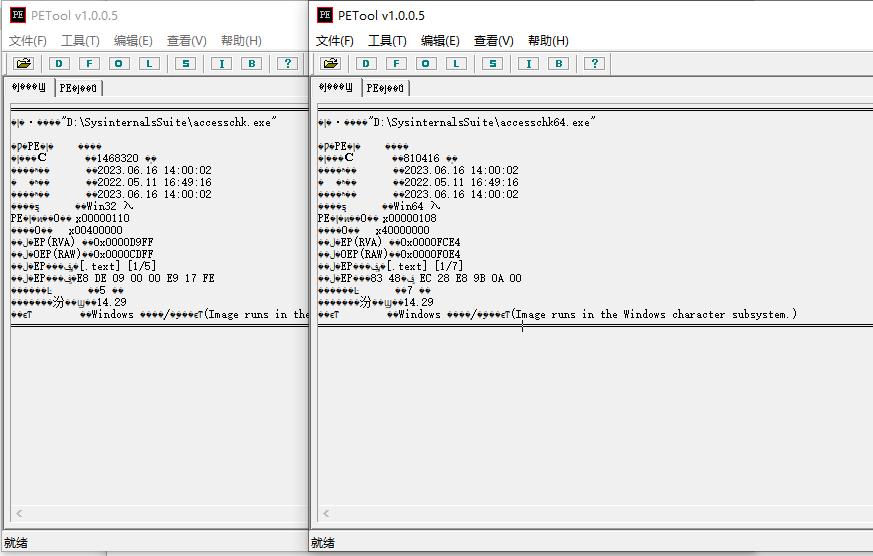This screenshot has width=873, height=556.
Task: Click Win32 platform text in left window
Action: tap(101, 206)
